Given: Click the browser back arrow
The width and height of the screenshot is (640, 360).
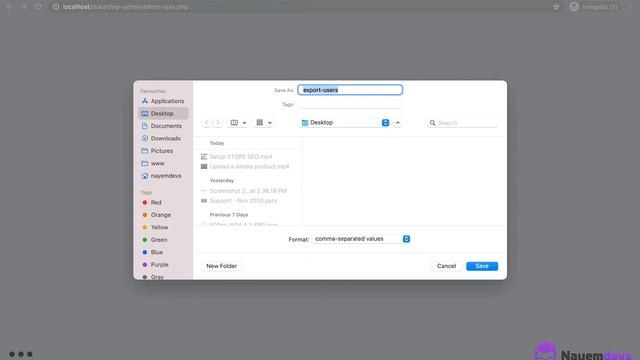Looking at the screenshot, I should 9,7.
